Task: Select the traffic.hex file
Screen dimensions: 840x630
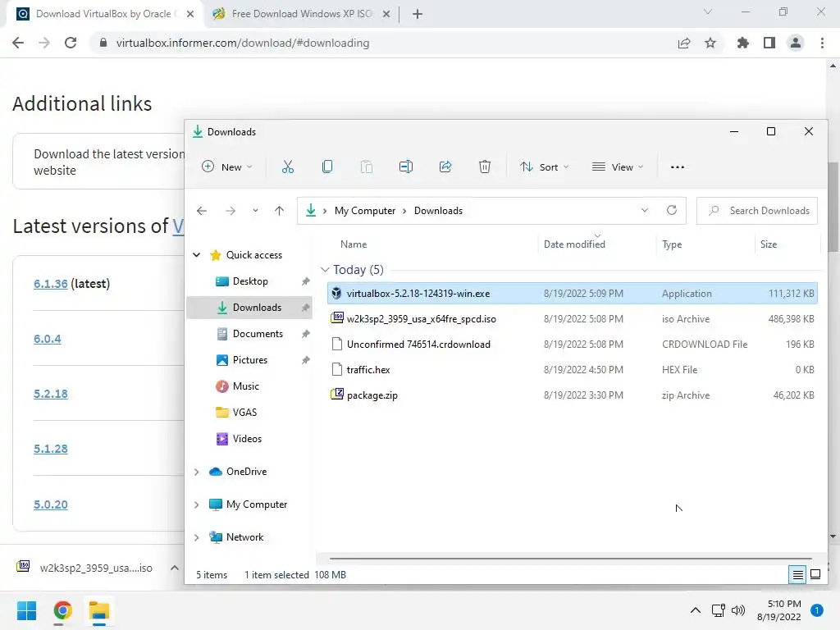Action: pyautogui.click(x=572, y=370)
